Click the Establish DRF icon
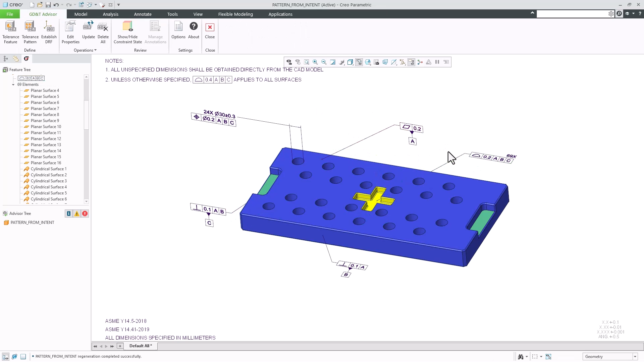644x362 pixels. tap(49, 32)
